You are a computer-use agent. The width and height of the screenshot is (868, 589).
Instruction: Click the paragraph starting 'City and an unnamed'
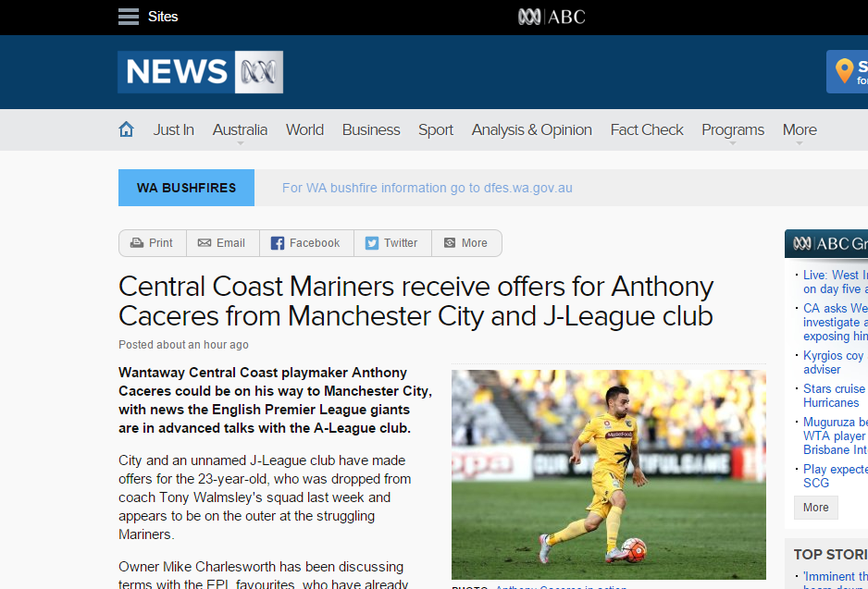click(265, 497)
